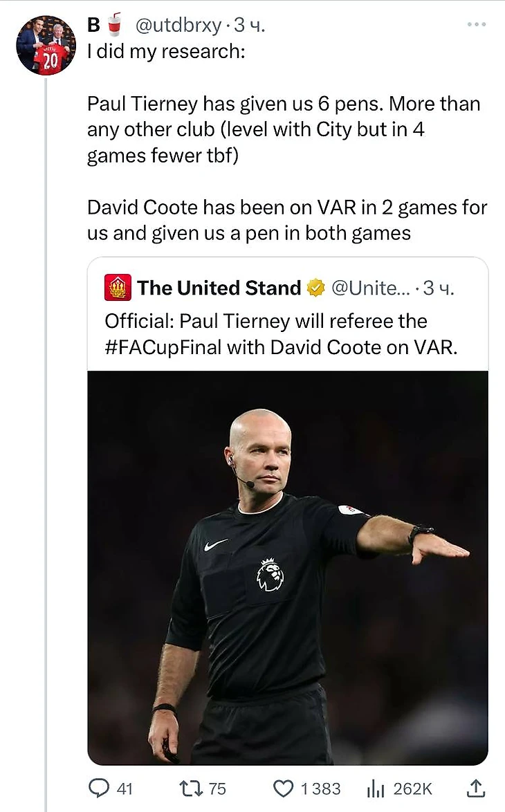
Task: Click the retweet arrows icon
Action: 189,788
